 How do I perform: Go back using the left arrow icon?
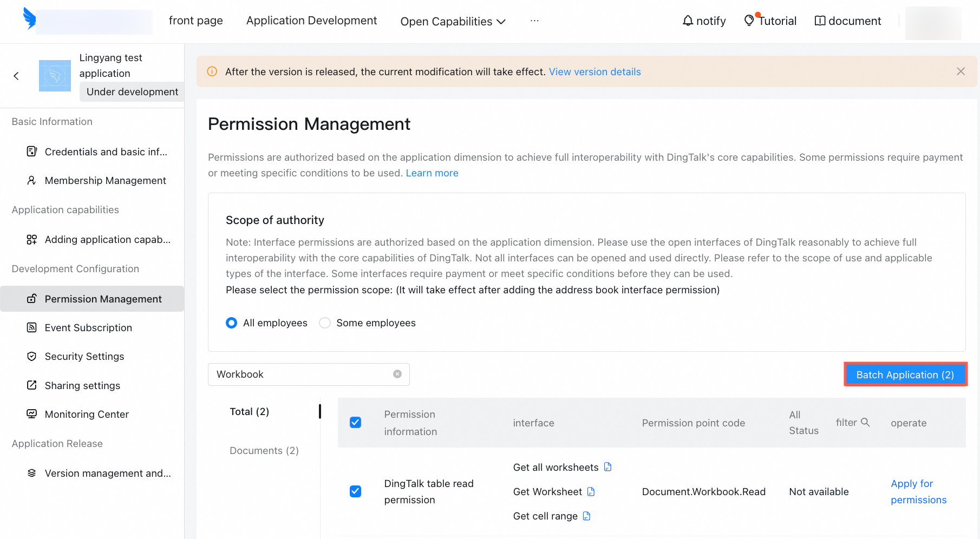click(x=16, y=76)
